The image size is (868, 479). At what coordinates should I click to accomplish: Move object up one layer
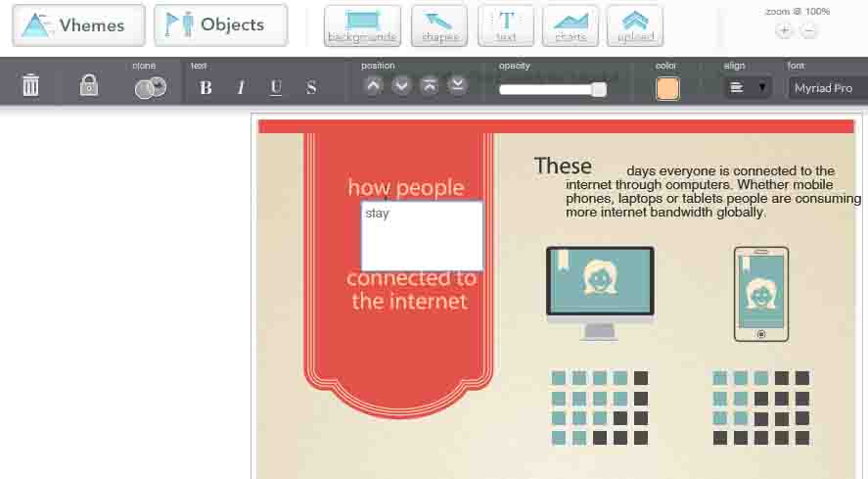coord(373,85)
